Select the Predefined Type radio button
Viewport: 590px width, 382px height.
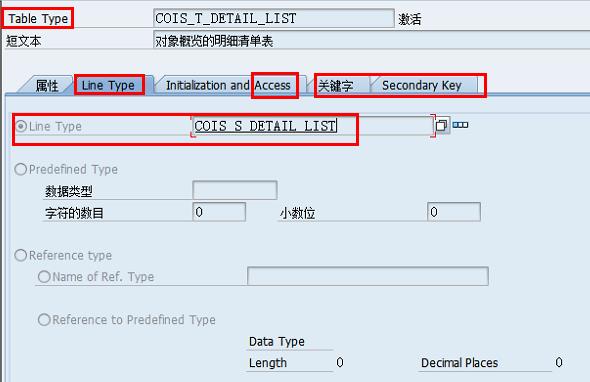click(x=20, y=169)
